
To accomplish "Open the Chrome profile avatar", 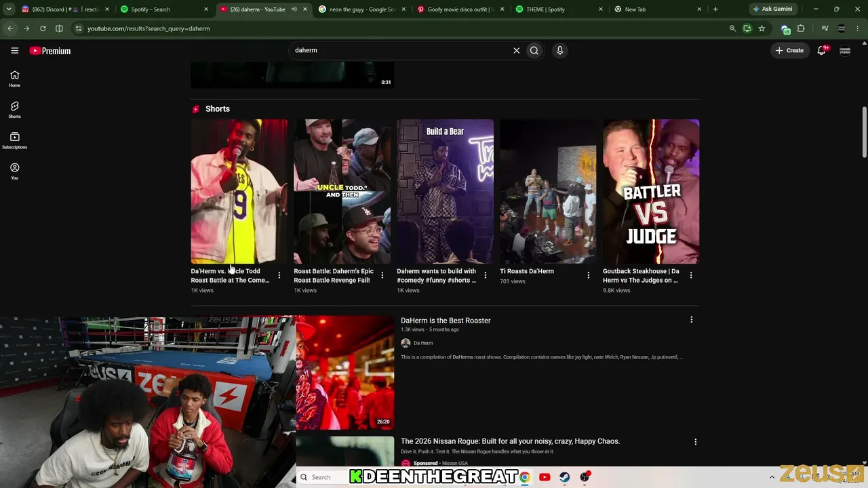I will point(842,28).
